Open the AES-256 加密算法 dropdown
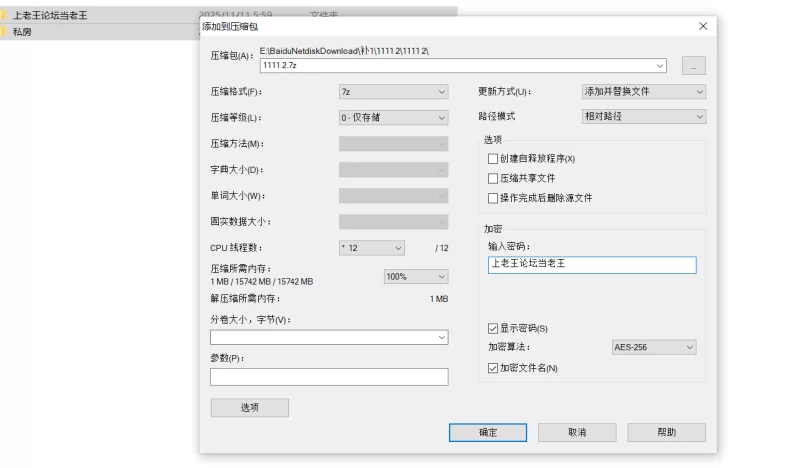 coord(653,347)
